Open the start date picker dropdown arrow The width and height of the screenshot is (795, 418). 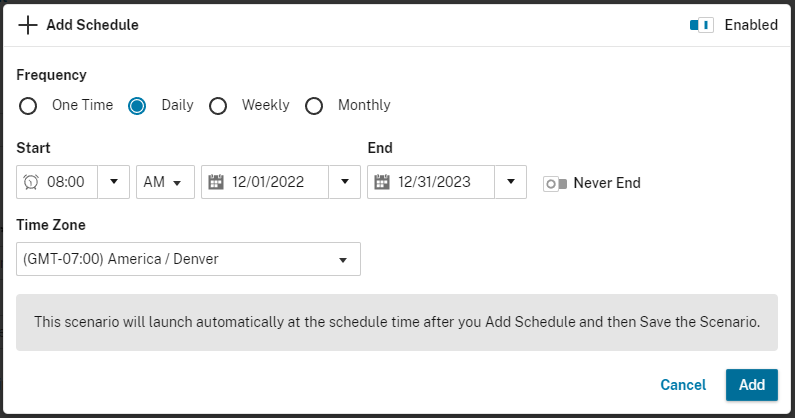[344, 182]
